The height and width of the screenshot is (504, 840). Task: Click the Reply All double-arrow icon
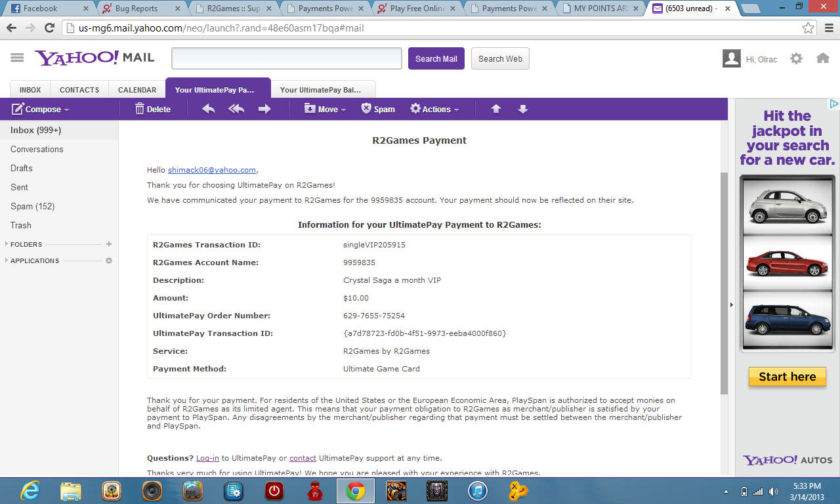tap(236, 109)
